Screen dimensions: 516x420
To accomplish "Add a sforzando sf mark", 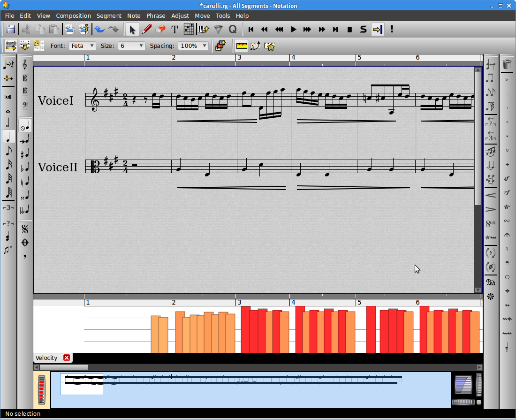I will point(507,178).
